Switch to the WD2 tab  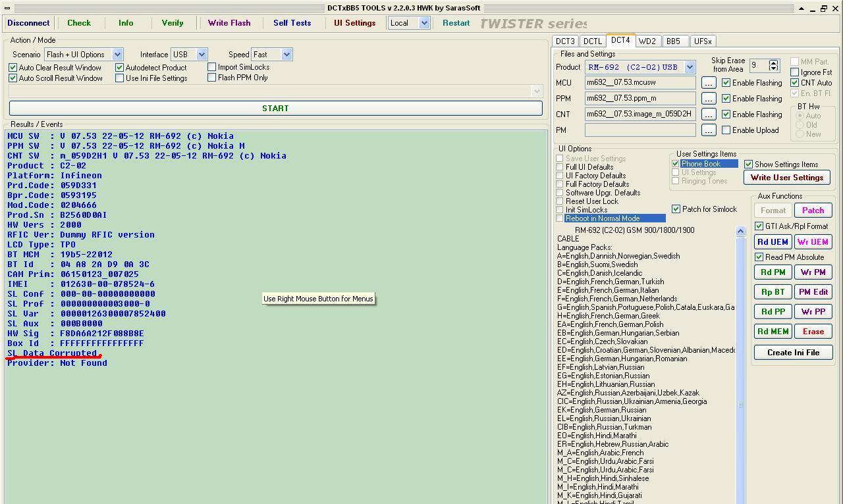pos(647,41)
